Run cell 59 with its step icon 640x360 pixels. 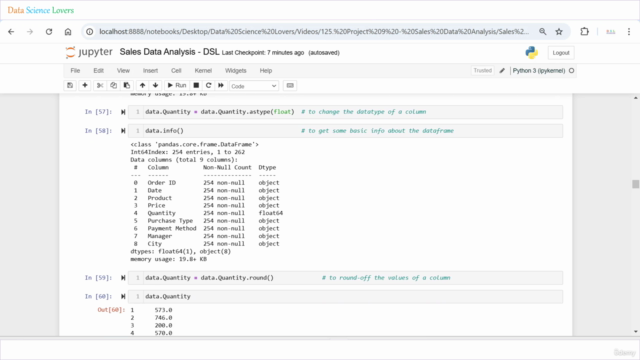123,278
